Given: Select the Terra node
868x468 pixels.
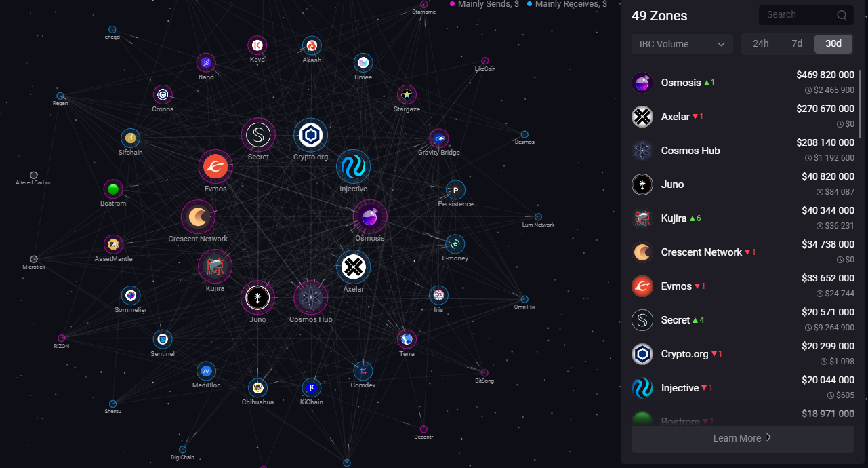Looking at the screenshot, I should click(x=407, y=339).
